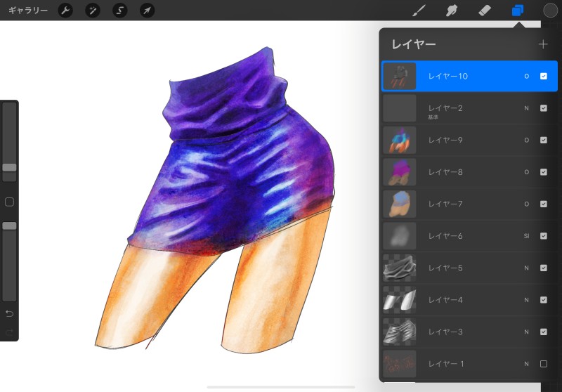Adjust the brush size slider
Screen dimensions: 562x392
coord(9,167)
